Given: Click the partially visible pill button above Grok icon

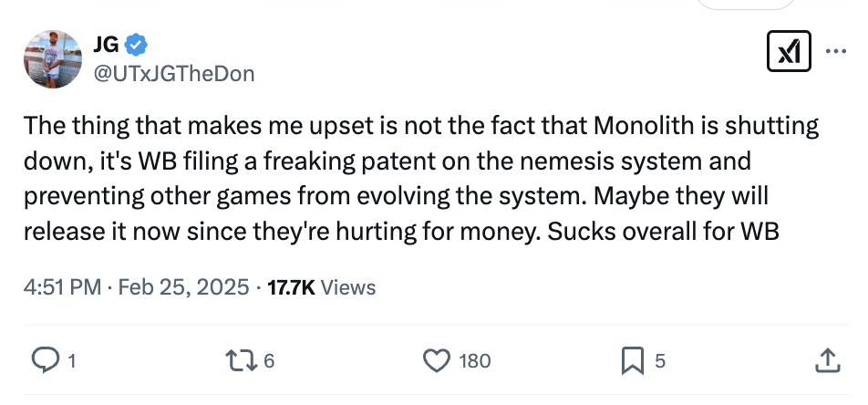Looking at the screenshot, I should coord(744,4).
